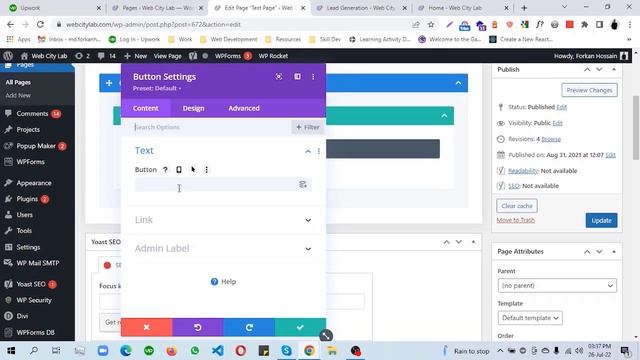Image resolution: width=640 pixels, height=360 pixels.
Task: Expand the Link section
Action: pos(308,220)
